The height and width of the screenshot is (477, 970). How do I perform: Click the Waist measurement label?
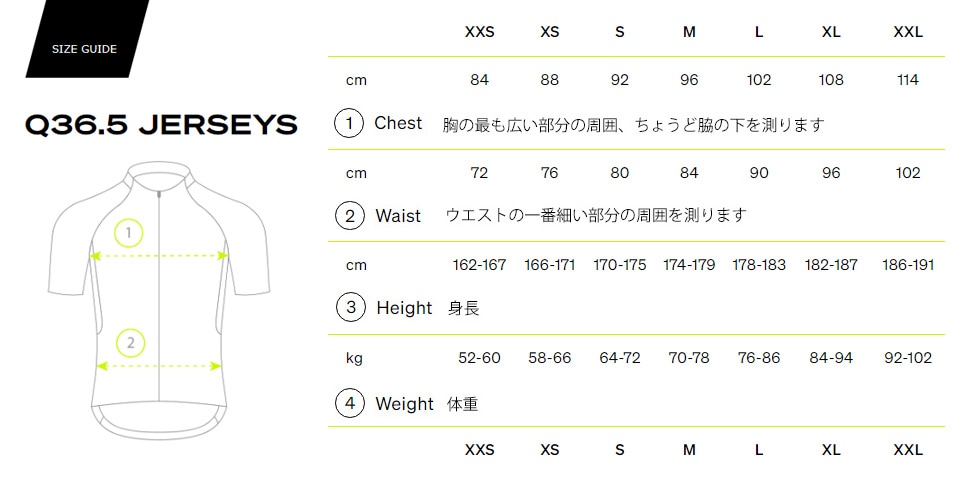(x=398, y=215)
